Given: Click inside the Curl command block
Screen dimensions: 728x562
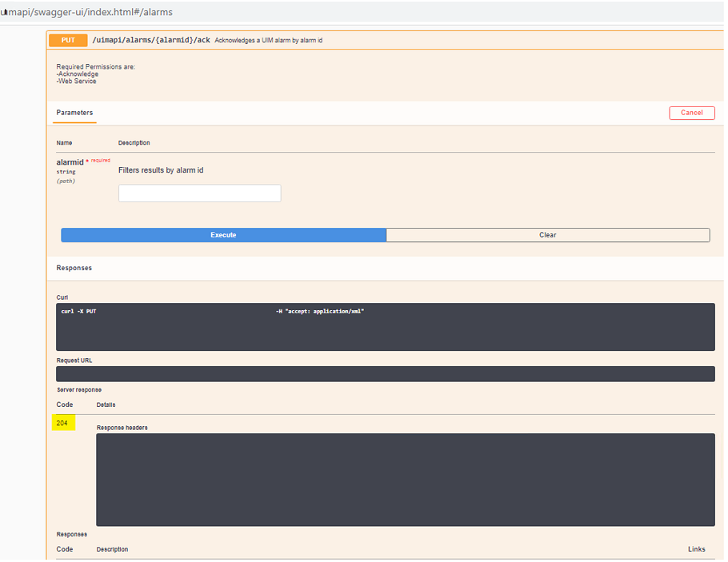Looking at the screenshot, I should [x=385, y=327].
